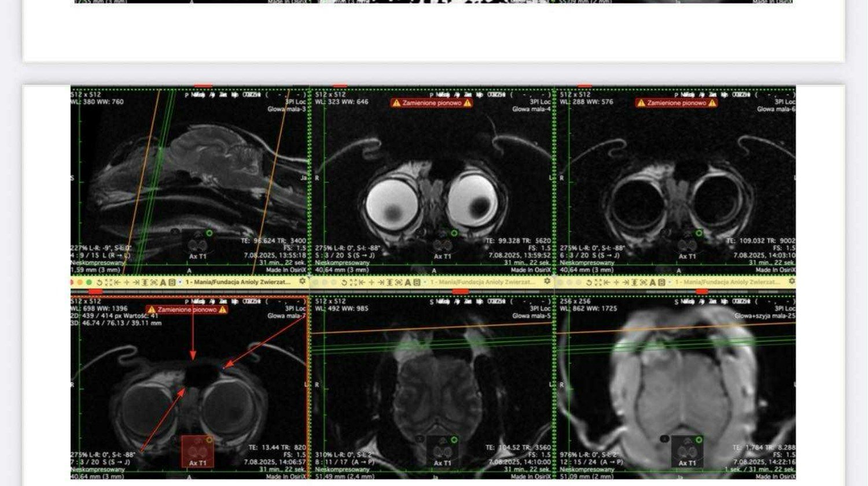Select the Ax T1 thumbnail in Glowa mala-5 viewer
Image resolution: width=868 pixels, height=486 pixels.
coord(442,452)
